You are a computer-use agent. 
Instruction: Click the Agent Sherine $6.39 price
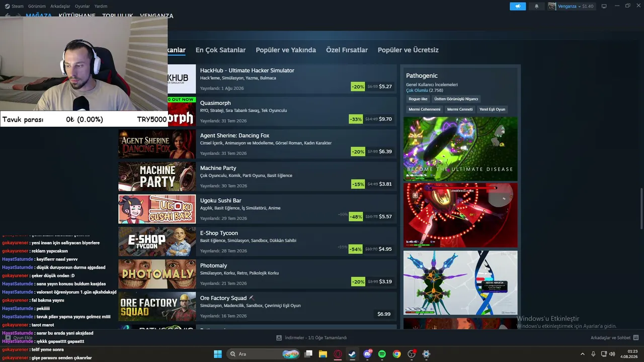click(385, 151)
